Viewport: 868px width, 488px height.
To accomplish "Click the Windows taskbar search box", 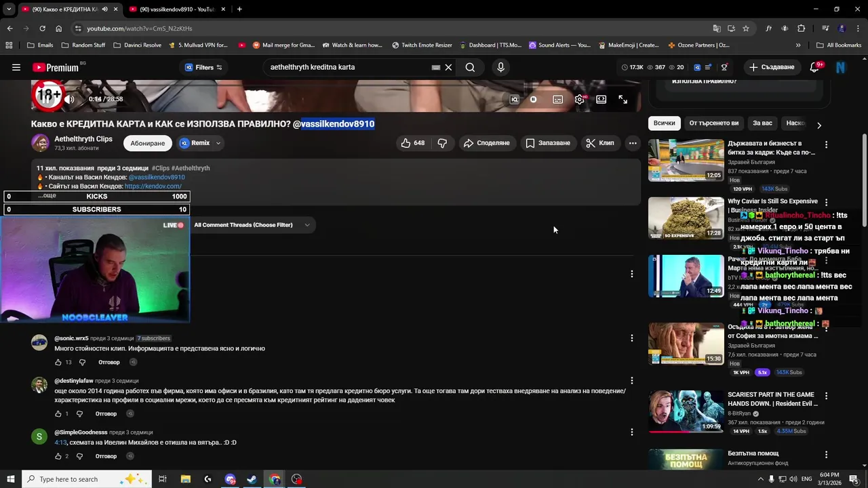I will tap(87, 479).
